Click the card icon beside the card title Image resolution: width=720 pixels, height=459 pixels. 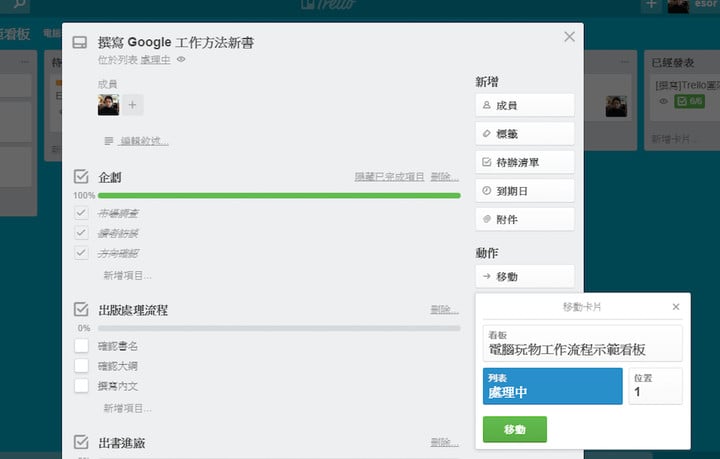click(80, 43)
